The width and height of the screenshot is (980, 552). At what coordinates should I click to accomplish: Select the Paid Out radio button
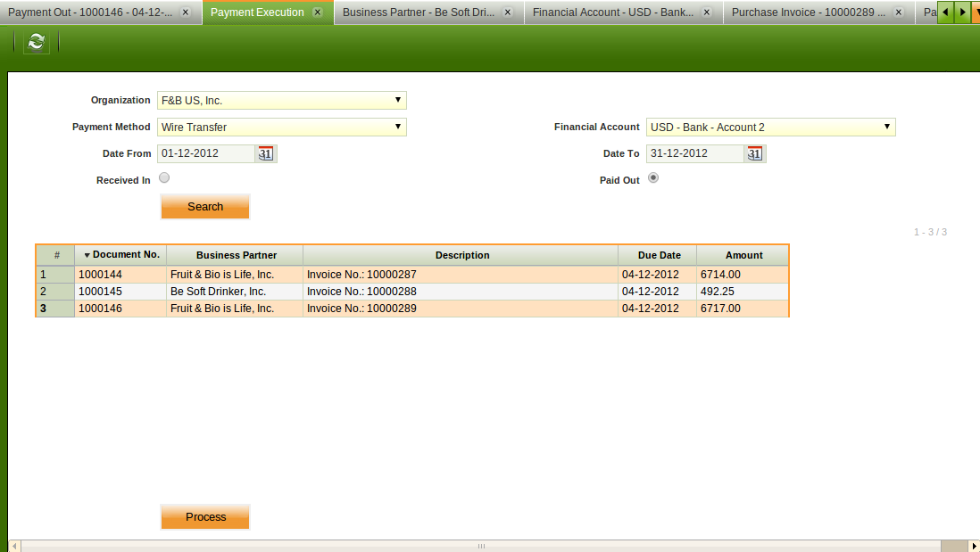click(653, 178)
